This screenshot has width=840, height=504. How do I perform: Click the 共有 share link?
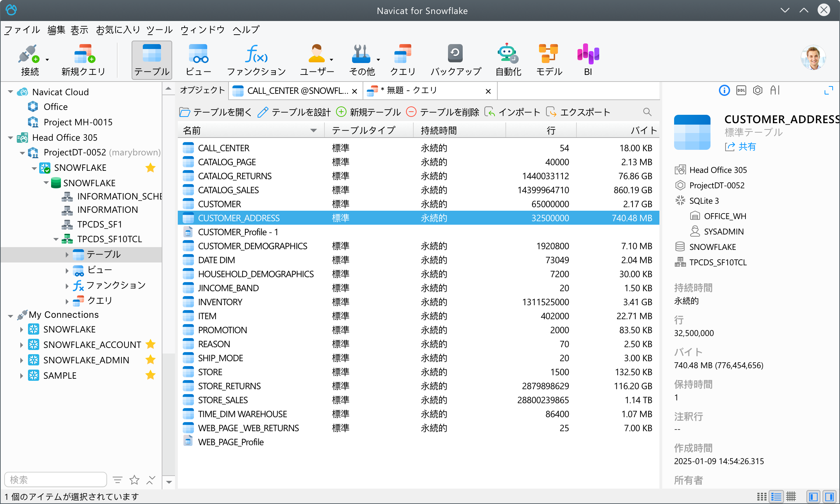(740, 147)
